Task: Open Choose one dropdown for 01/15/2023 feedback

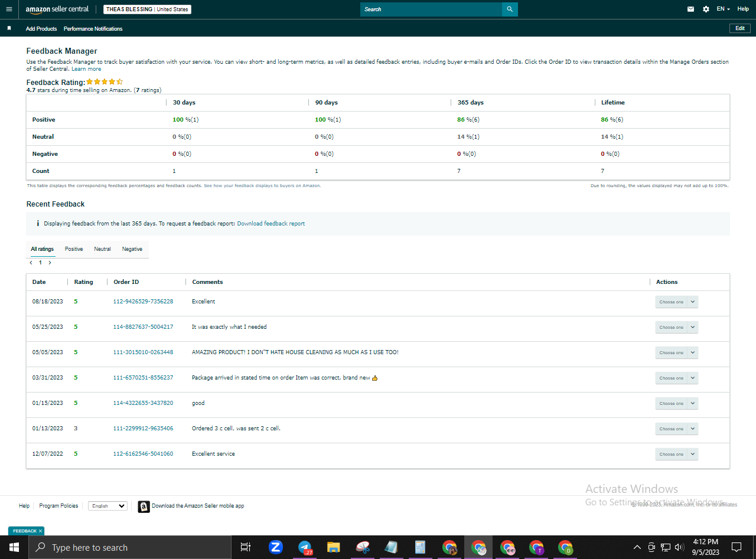Action: (x=676, y=403)
